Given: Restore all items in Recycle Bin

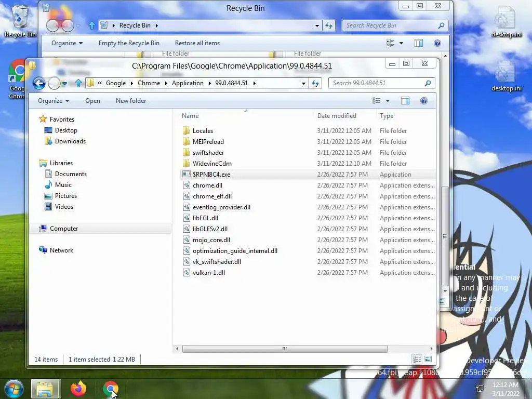Looking at the screenshot, I should pos(197,43).
